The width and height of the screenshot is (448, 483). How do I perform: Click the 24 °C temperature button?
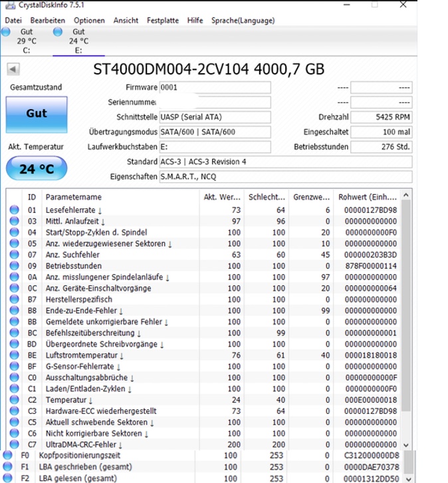tap(37, 168)
